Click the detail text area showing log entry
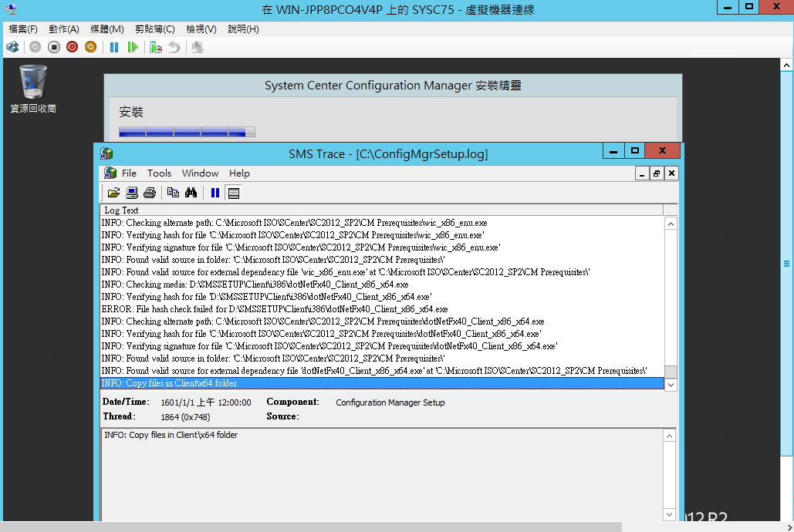The width and height of the screenshot is (794, 532). (x=382, y=475)
